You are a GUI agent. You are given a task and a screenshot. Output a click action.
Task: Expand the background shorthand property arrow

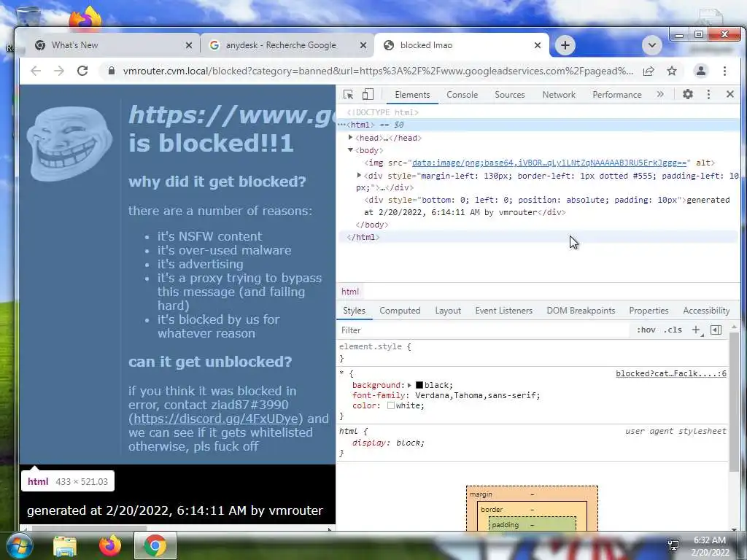coord(409,385)
